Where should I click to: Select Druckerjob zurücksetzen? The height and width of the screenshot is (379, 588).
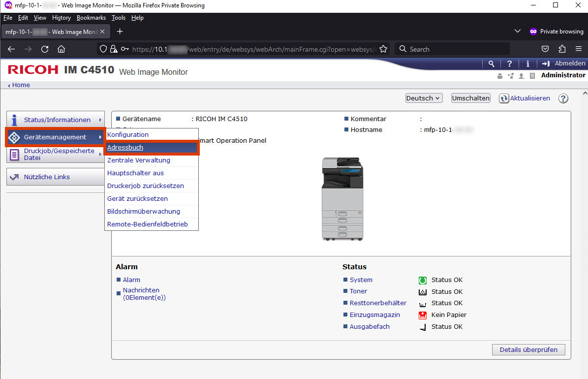152,186
